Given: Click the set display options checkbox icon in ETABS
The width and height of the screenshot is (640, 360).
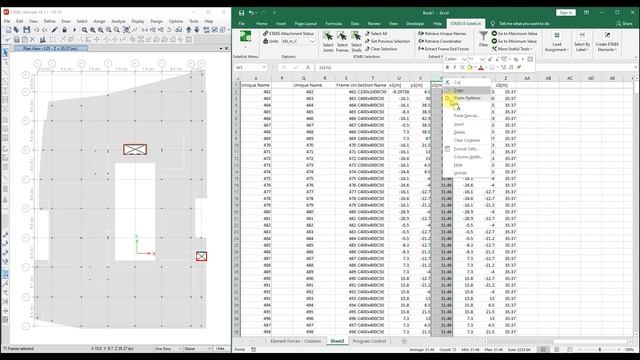Looking at the screenshot, I should [215, 30].
